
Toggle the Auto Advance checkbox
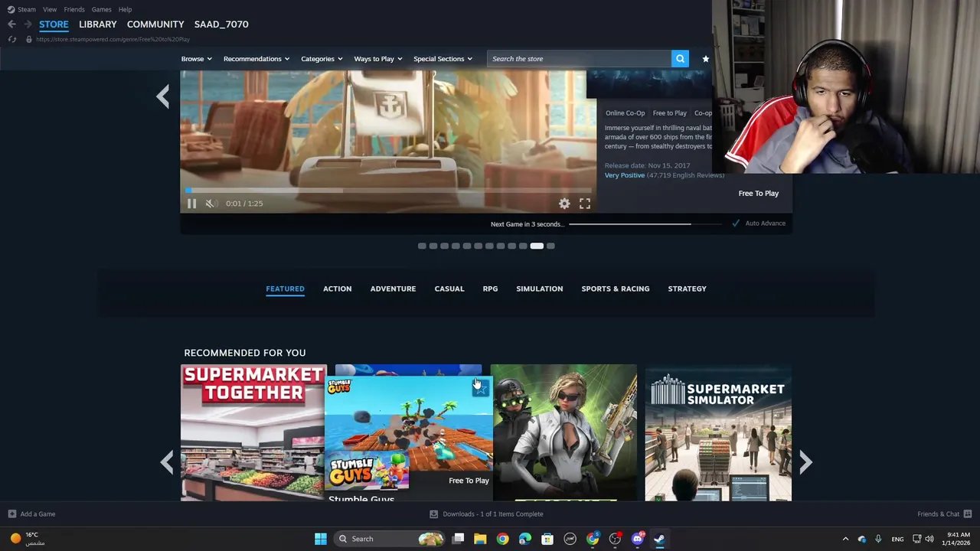coord(736,223)
